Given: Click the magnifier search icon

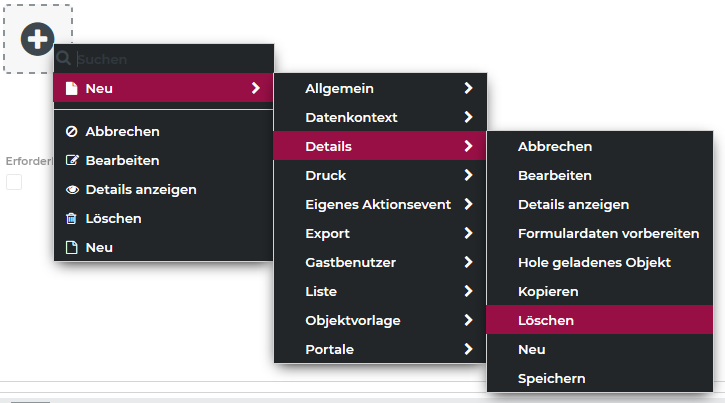Looking at the screenshot, I should (x=64, y=60).
